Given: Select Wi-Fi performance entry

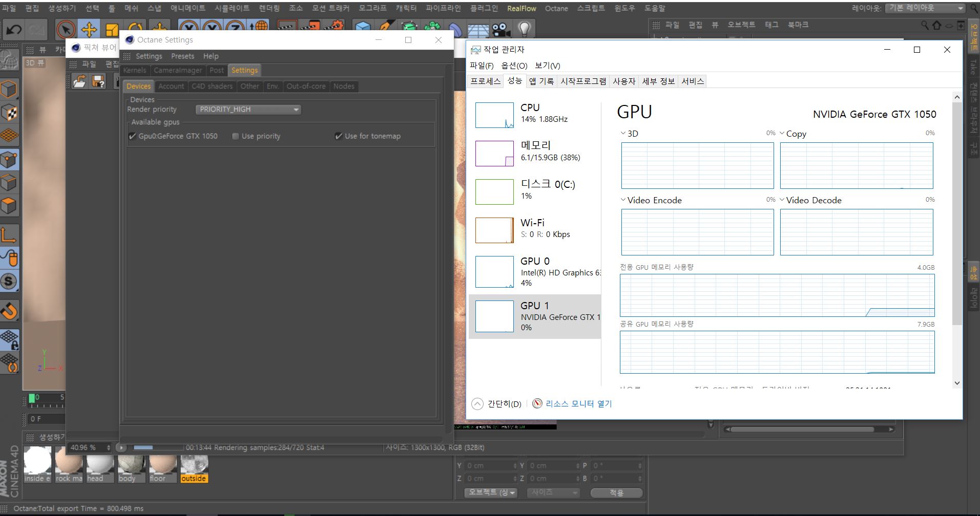Looking at the screenshot, I should 535,230.
